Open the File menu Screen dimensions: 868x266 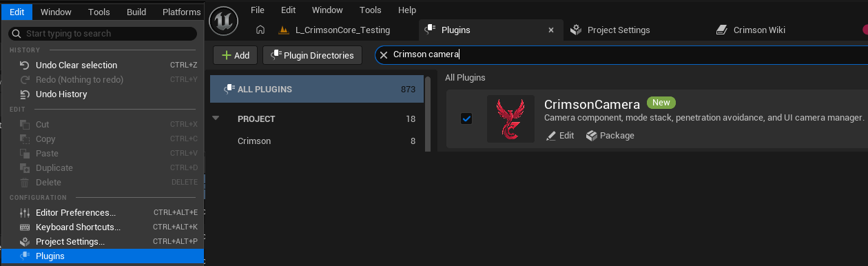click(x=258, y=10)
